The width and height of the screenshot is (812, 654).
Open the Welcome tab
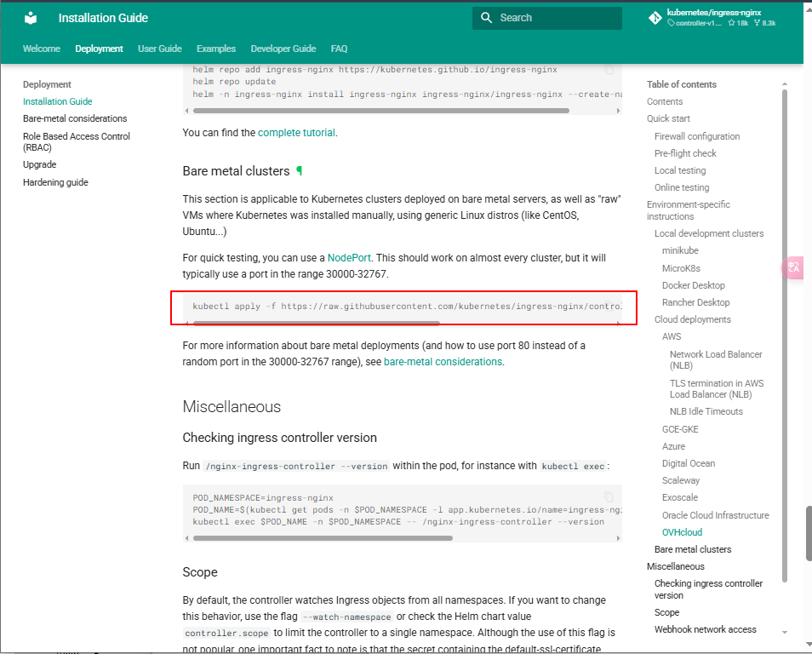coord(42,49)
